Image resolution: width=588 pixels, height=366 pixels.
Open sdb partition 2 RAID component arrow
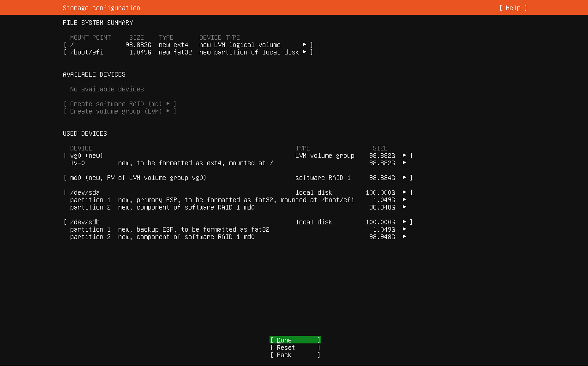404,237
